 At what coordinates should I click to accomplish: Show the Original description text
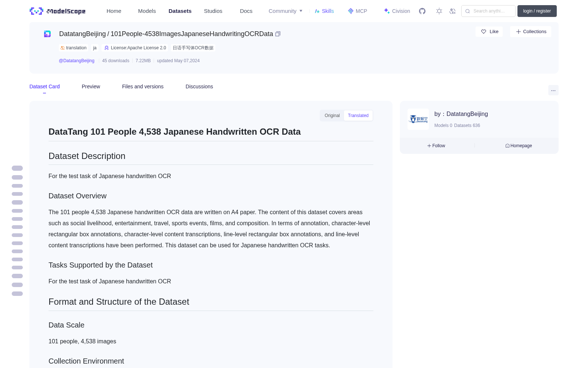(x=332, y=116)
